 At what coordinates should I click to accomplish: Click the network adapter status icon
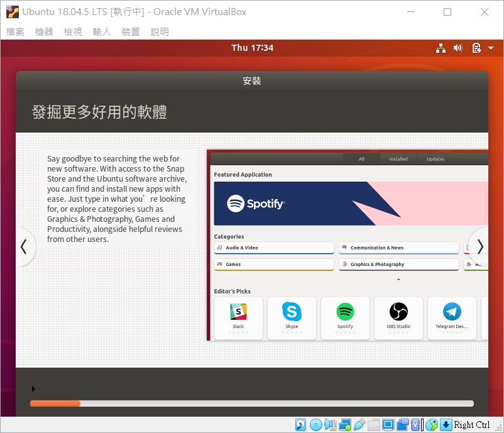point(345,425)
